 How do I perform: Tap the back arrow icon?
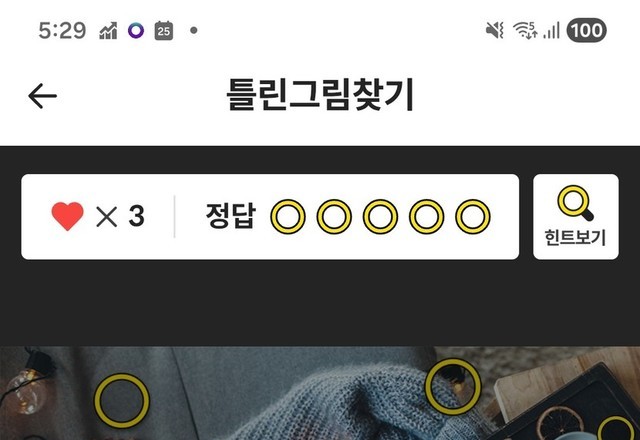click(42, 96)
